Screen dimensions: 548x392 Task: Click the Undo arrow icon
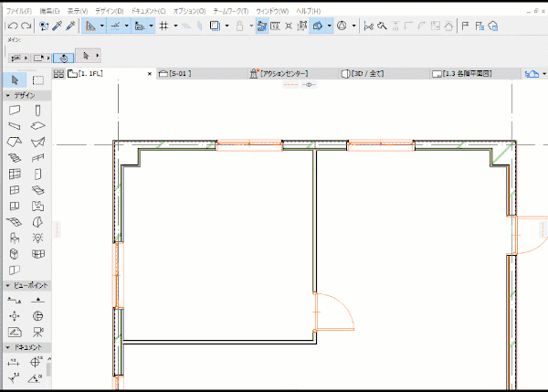click(11, 26)
